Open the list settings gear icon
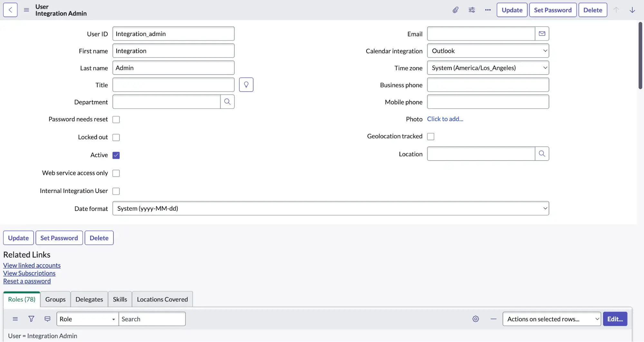The width and height of the screenshot is (644, 342). tap(475, 318)
